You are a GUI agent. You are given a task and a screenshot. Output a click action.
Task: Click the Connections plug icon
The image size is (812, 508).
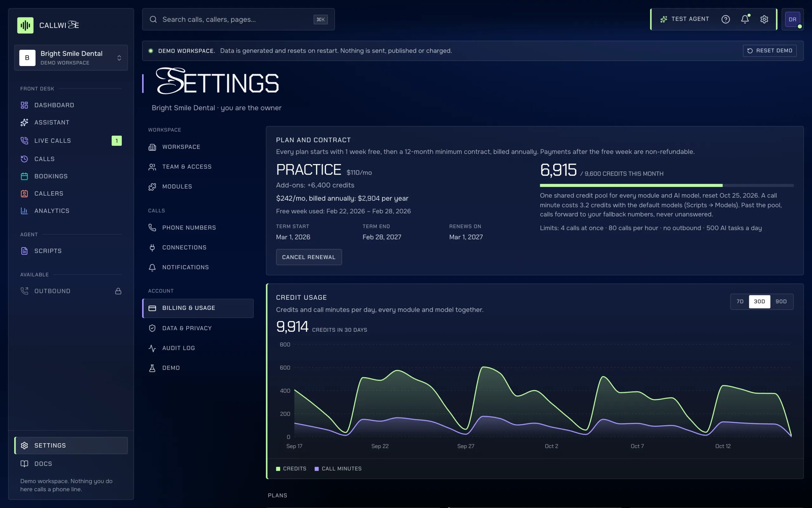click(x=152, y=248)
